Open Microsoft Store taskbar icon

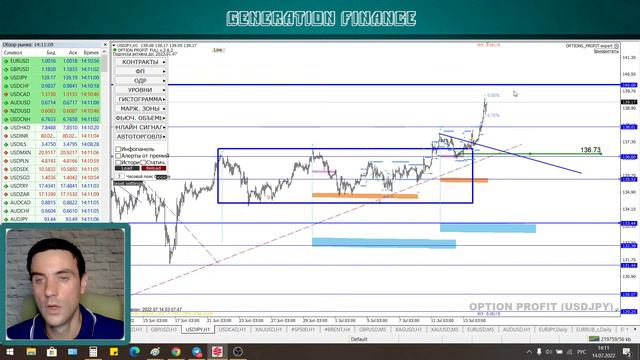click(52, 351)
